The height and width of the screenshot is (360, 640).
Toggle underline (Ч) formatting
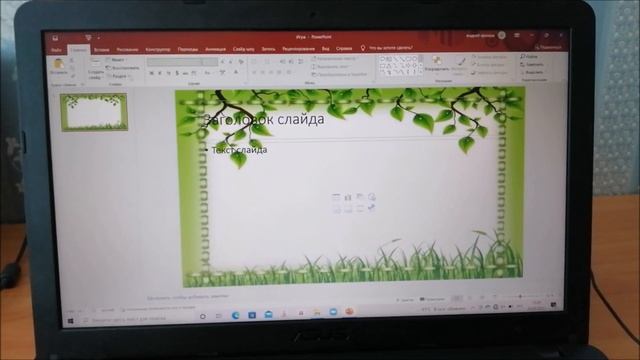pyautogui.click(x=168, y=73)
